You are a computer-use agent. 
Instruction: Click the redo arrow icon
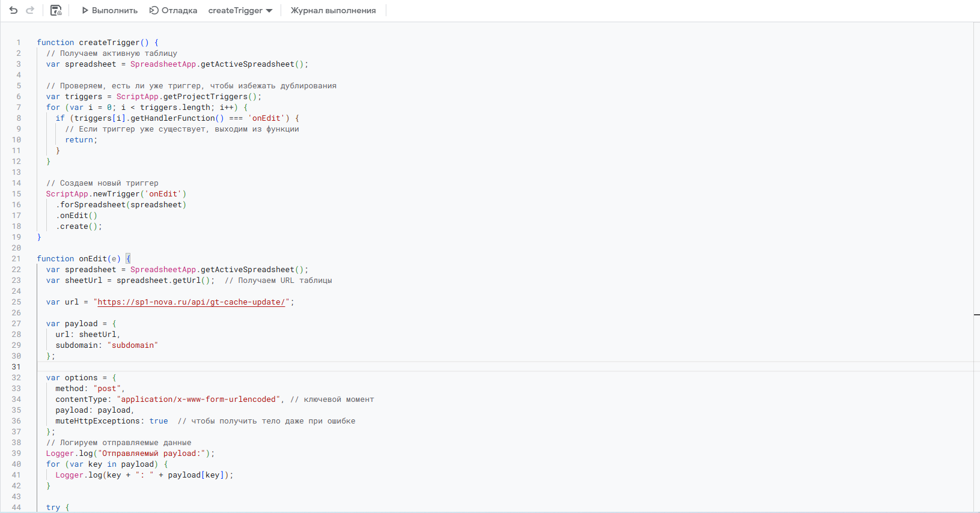[30, 10]
